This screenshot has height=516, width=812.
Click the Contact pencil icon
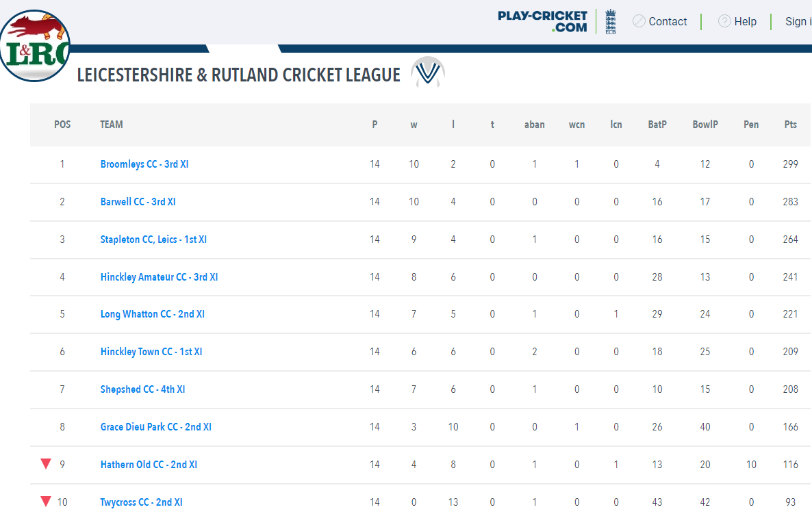coord(639,21)
